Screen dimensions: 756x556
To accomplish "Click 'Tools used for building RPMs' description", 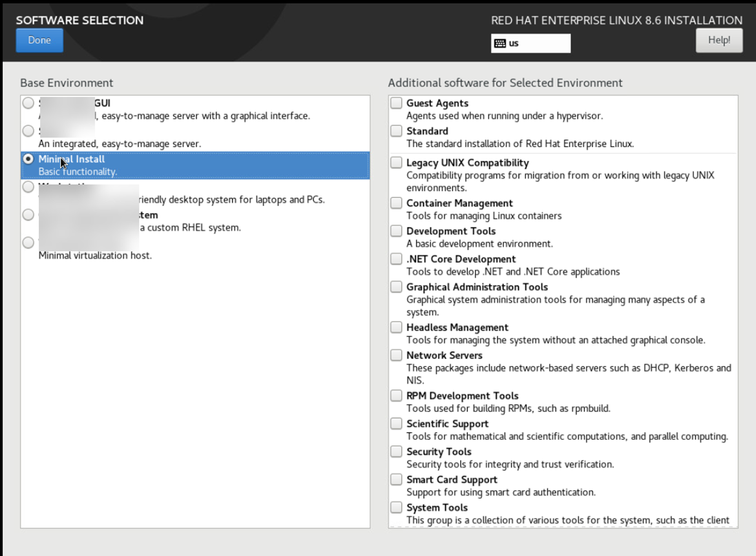I will pos(508,409).
